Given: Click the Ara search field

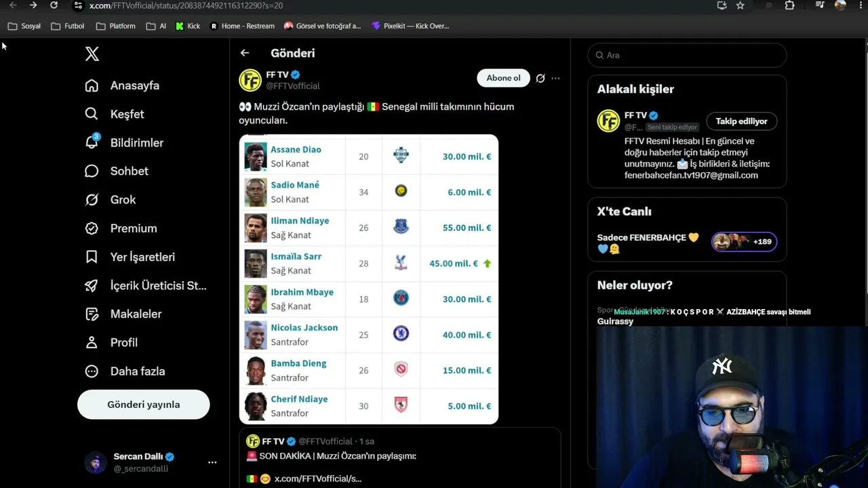Looking at the screenshot, I should pyautogui.click(x=687, y=55).
